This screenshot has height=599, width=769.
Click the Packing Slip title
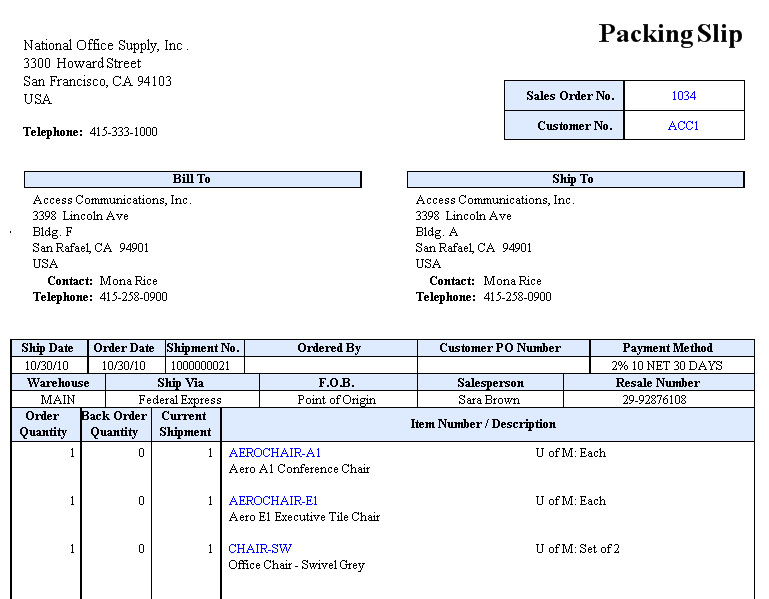pyautogui.click(x=670, y=34)
